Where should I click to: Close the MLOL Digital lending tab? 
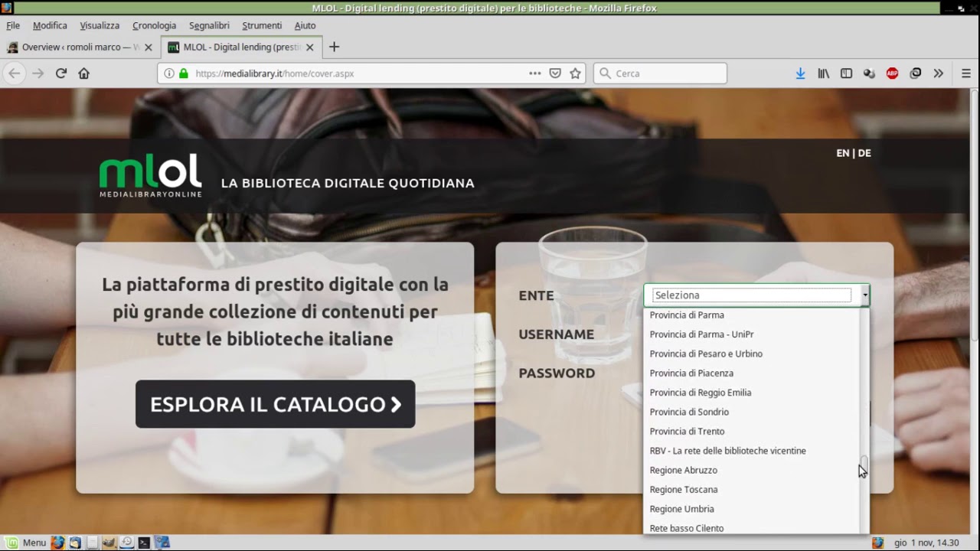(309, 47)
